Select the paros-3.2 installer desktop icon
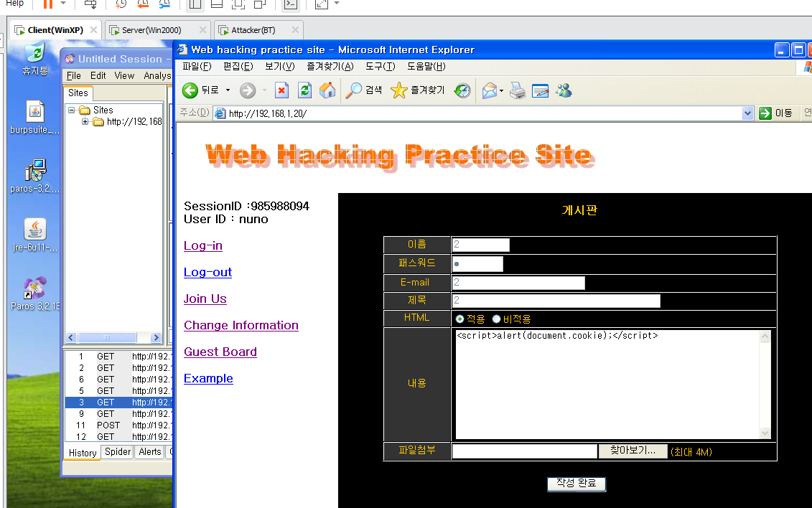 35,170
